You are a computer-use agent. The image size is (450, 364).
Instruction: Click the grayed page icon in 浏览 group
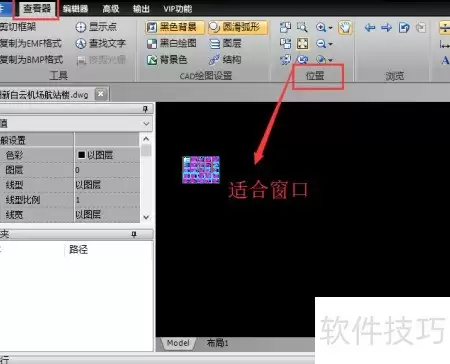coord(421,27)
